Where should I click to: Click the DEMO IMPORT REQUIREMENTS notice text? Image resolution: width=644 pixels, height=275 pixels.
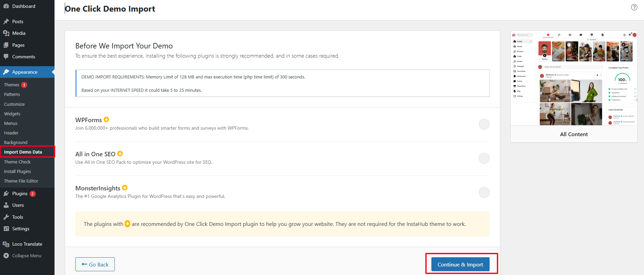click(193, 77)
